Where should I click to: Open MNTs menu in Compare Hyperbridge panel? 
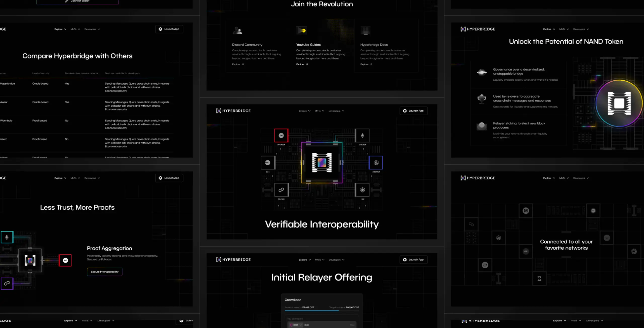(x=75, y=29)
